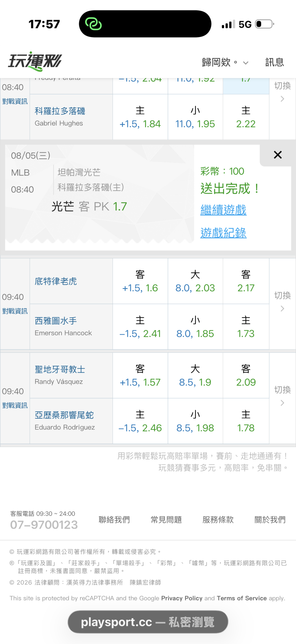Call customer service number 07-9700123
Image resolution: width=296 pixels, height=644 pixels.
[x=44, y=525]
